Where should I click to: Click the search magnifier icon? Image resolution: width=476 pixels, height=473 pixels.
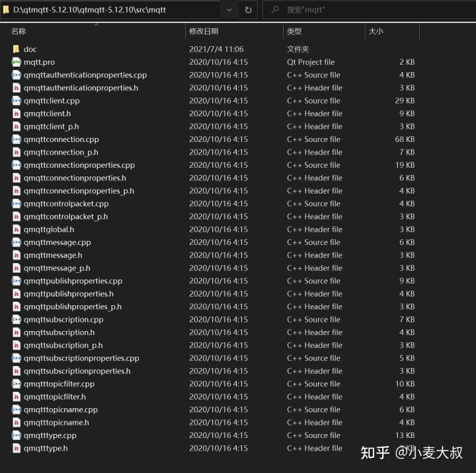pos(275,10)
